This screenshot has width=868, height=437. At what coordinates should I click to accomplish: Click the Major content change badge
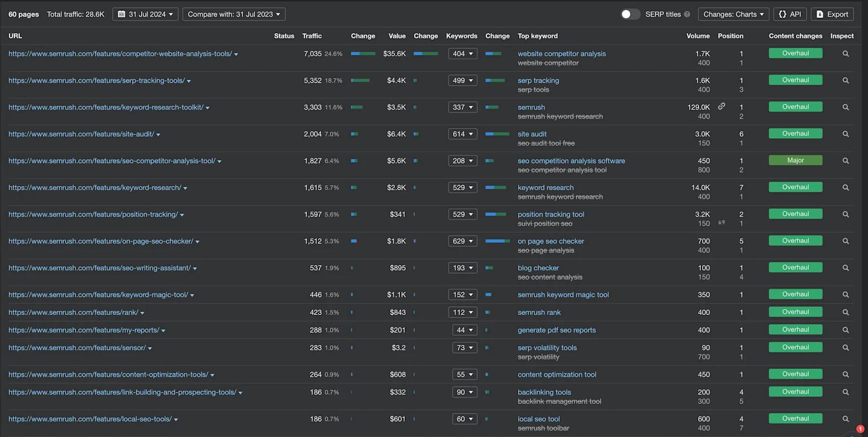pos(795,160)
